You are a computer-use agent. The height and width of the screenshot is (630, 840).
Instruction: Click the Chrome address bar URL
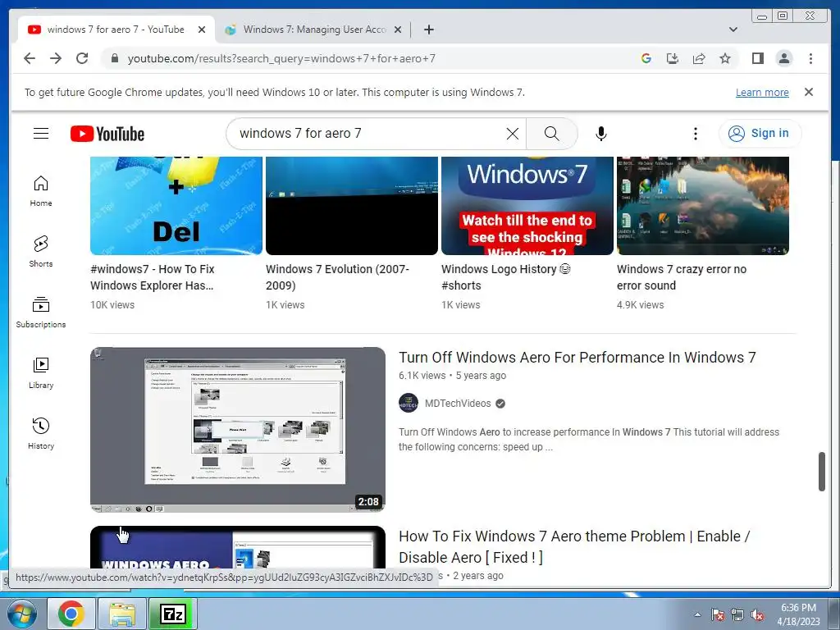coord(281,58)
